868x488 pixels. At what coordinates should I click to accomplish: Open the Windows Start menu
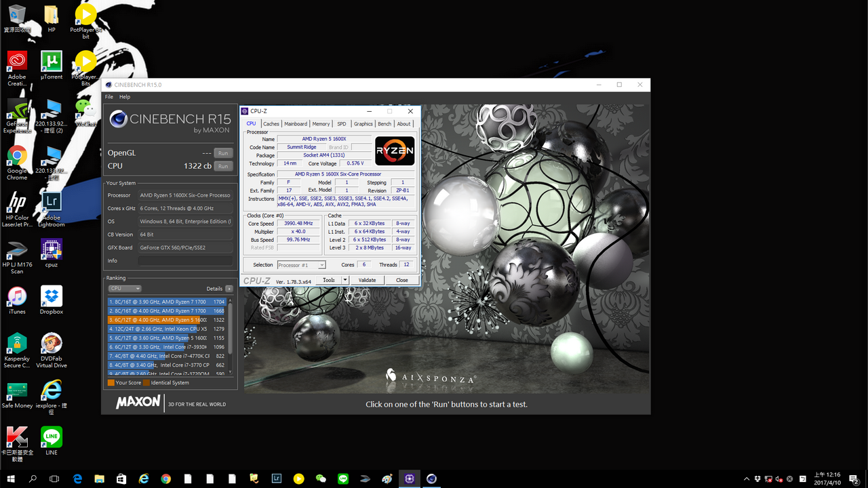tap(11, 479)
